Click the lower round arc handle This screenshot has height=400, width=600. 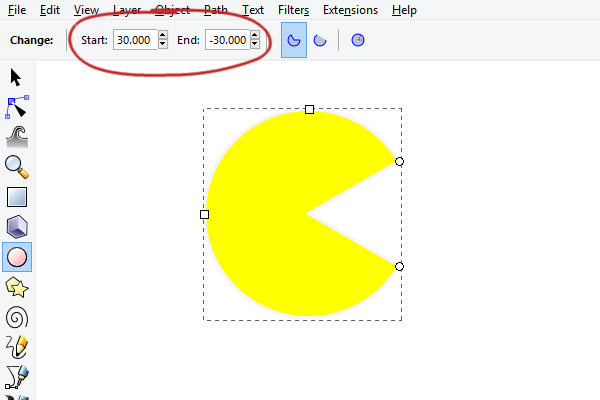(x=399, y=266)
